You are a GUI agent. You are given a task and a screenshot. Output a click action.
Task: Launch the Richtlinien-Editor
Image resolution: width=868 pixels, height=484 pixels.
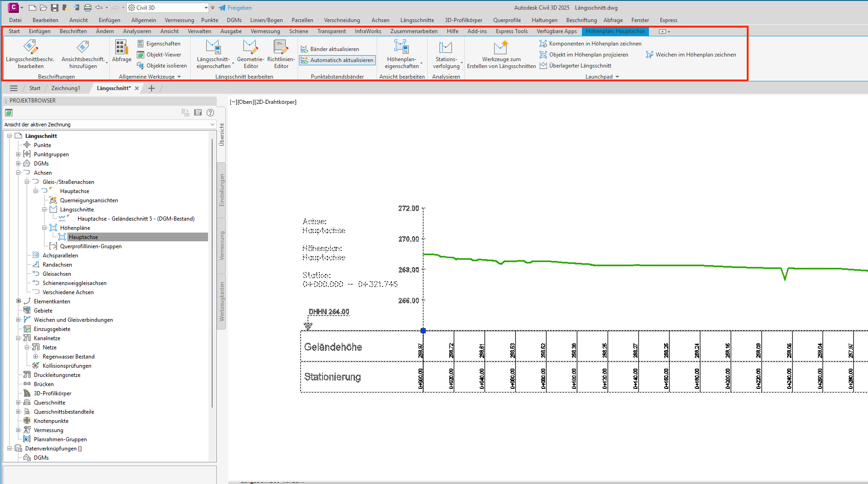[281, 54]
